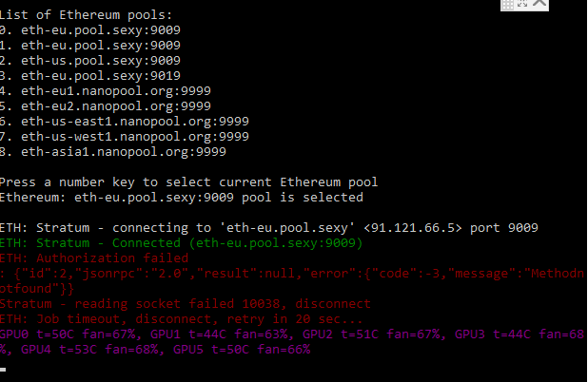Close the overlay toolbar with the X
This screenshot has height=382, width=588.
pos(539,3)
